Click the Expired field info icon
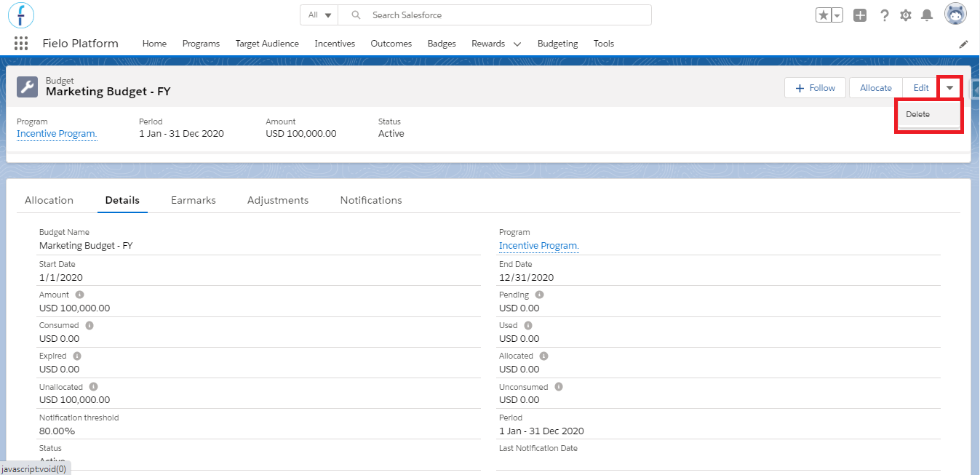 [76, 356]
